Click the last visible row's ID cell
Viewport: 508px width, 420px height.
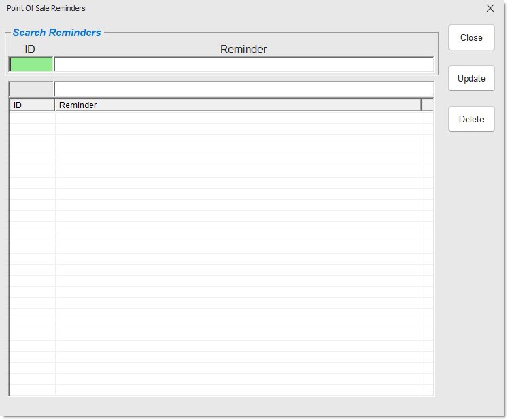pos(31,389)
